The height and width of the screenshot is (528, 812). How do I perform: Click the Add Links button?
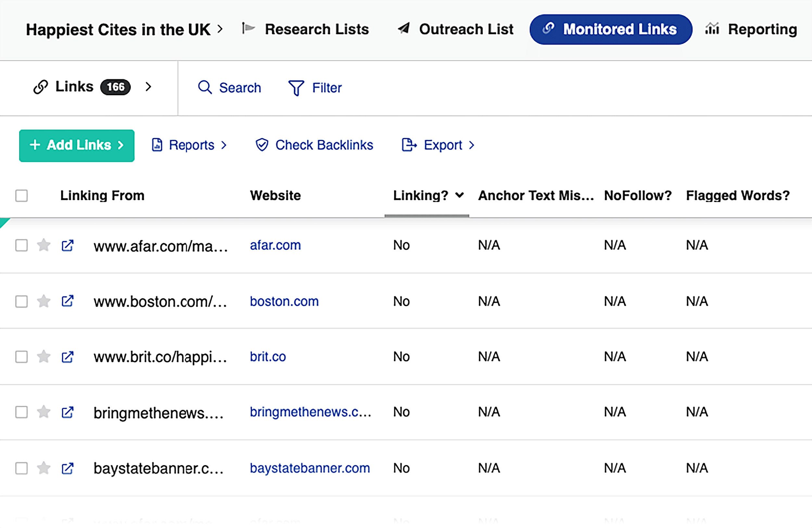pos(76,146)
